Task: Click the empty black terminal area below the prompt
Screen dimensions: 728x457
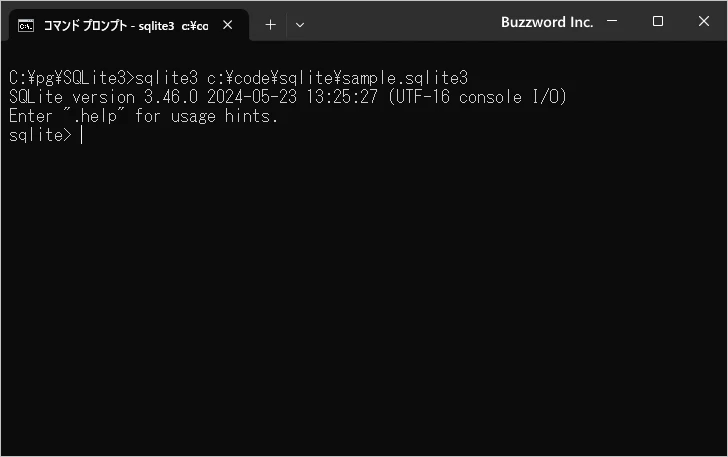Action: click(364, 297)
